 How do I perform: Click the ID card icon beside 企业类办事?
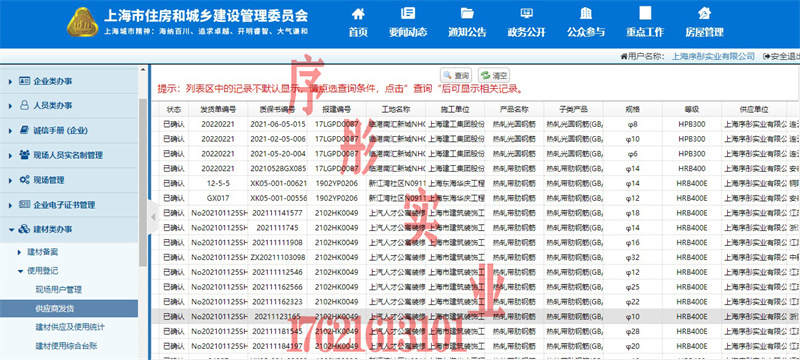(x=24, y=81)
